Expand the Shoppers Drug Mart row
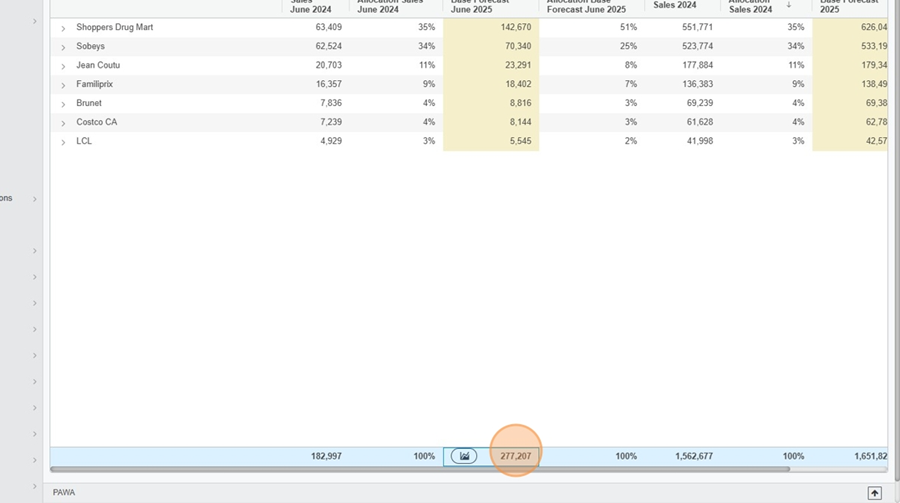 coord(63,28)
